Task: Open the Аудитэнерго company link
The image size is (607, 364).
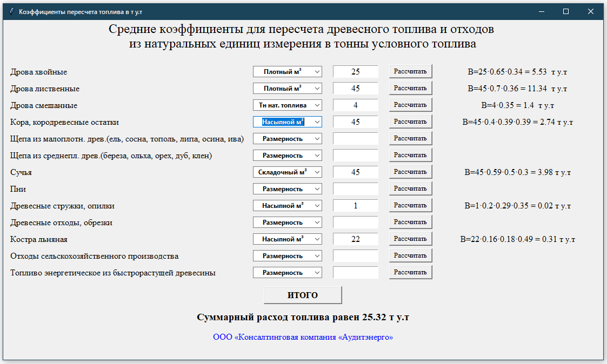Action: point(303,337)
